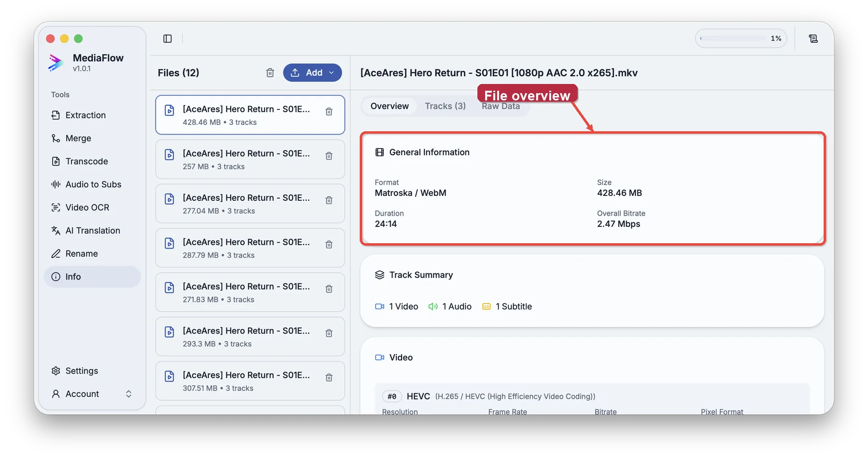Click the #0 track badge
The width and height of the screenshot is (868, 458).
392,397
